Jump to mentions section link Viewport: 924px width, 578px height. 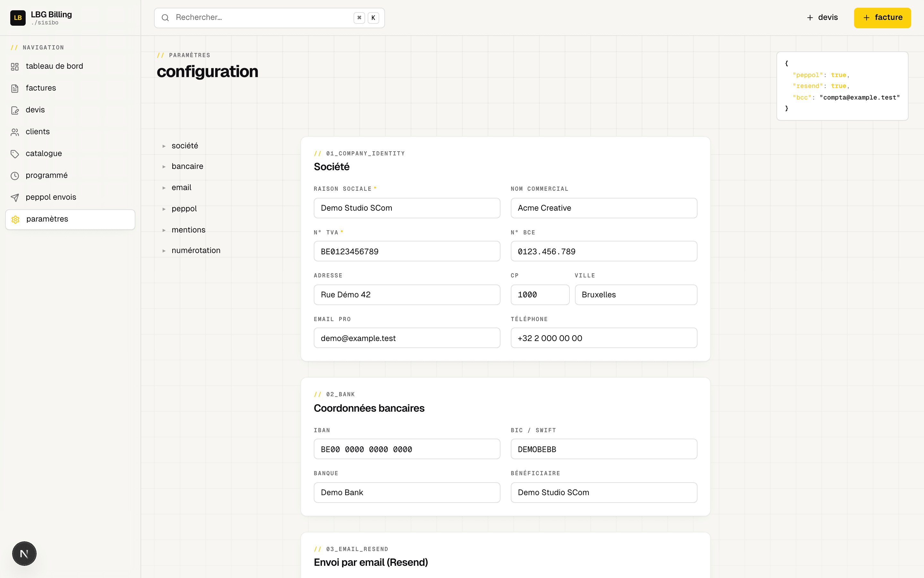[189, 230]
